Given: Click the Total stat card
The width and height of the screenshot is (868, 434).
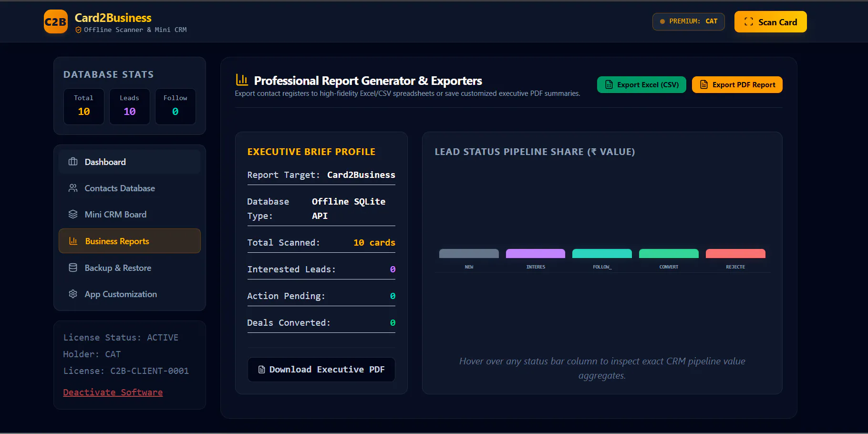Looking at the screenshot, I should pos(84,106).
